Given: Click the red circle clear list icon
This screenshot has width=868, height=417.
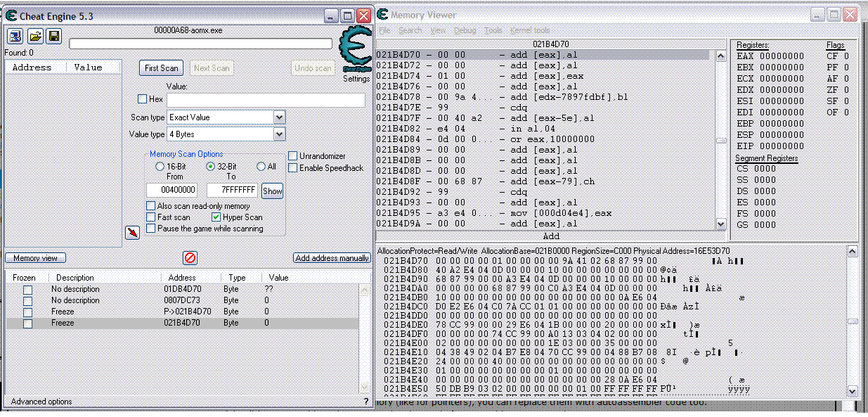Looking at the screenshot, I should point(190,258).
